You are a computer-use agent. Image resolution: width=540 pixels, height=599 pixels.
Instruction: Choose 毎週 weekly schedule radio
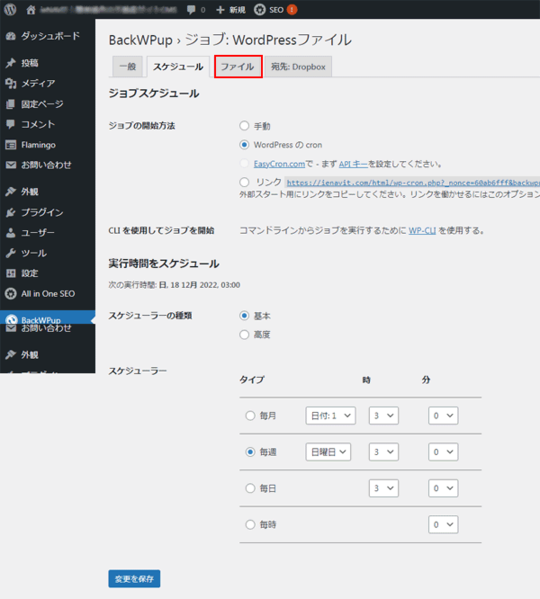[x=250, y=452]
